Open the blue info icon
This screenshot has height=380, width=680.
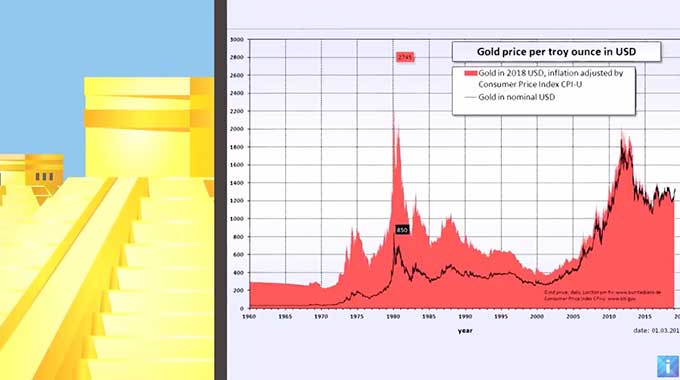tap(667, 366)
